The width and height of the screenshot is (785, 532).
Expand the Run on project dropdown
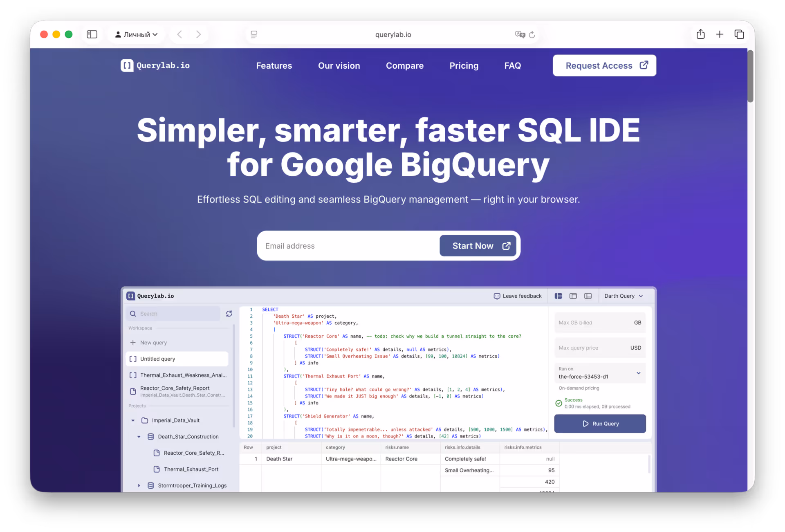pyautogui.click(x=638, y=373)
